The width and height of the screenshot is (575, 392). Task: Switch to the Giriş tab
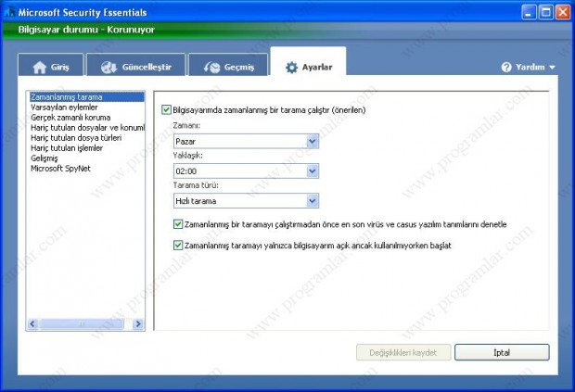point(51,65)
